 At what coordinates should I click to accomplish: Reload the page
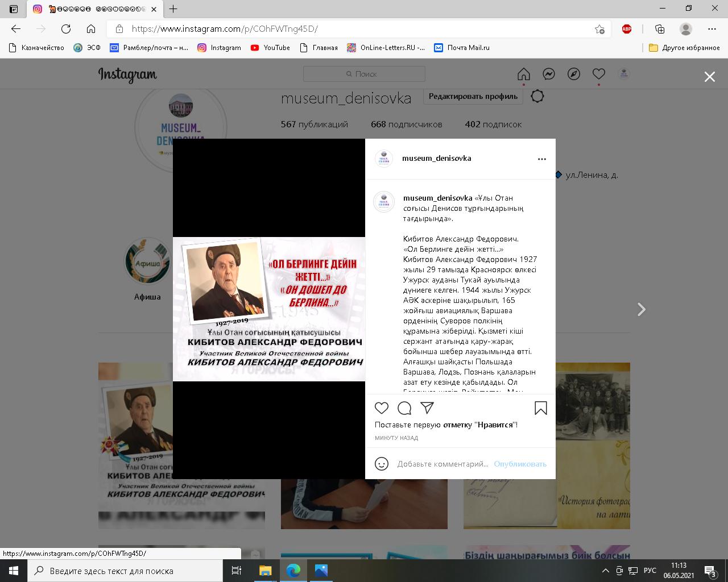pos(66,29)
